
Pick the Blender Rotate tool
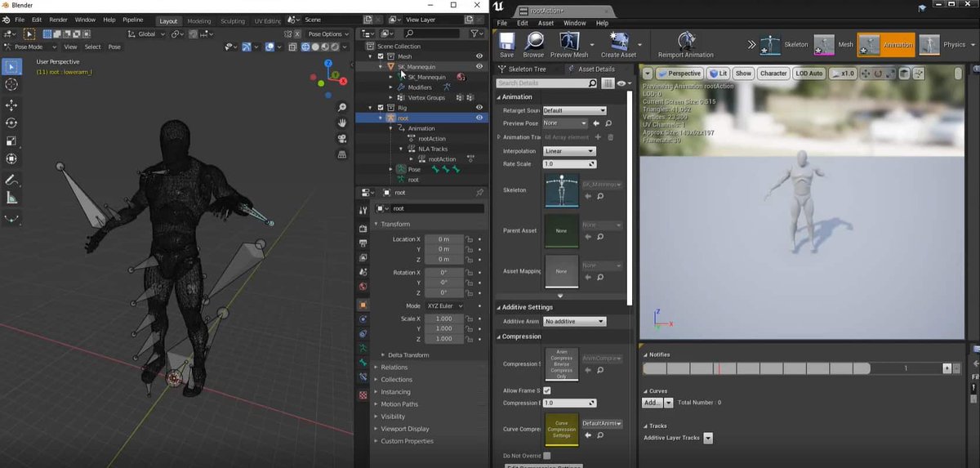pos(11,123)
